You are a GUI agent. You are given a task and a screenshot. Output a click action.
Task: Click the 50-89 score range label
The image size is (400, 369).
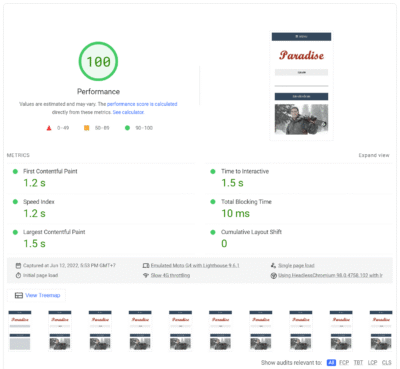coord(102,128)
